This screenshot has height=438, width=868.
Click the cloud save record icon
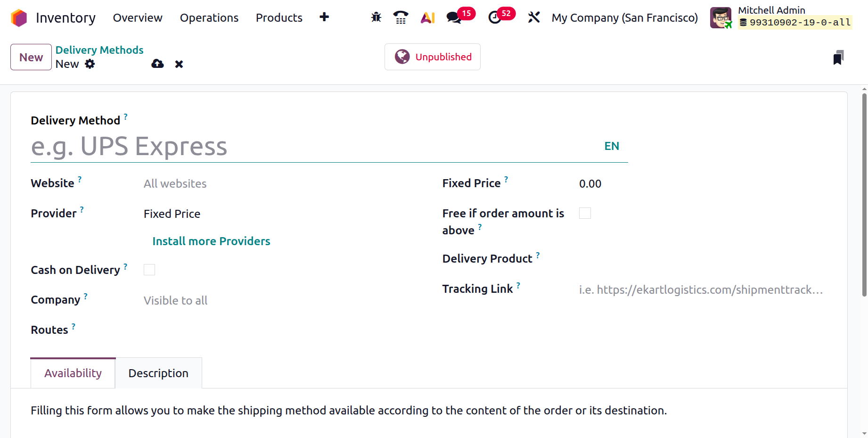pos(157,64)
